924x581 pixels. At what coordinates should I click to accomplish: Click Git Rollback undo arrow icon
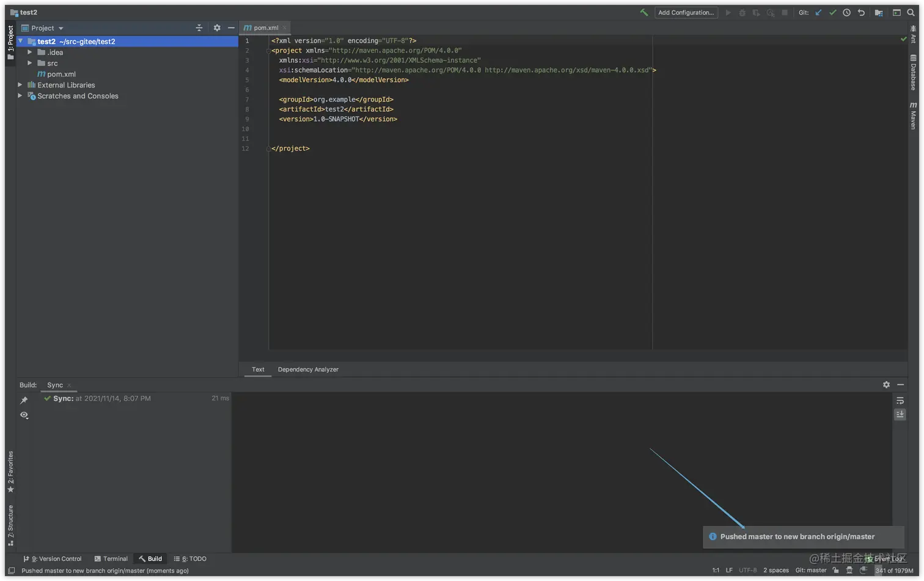pos(861,12)
